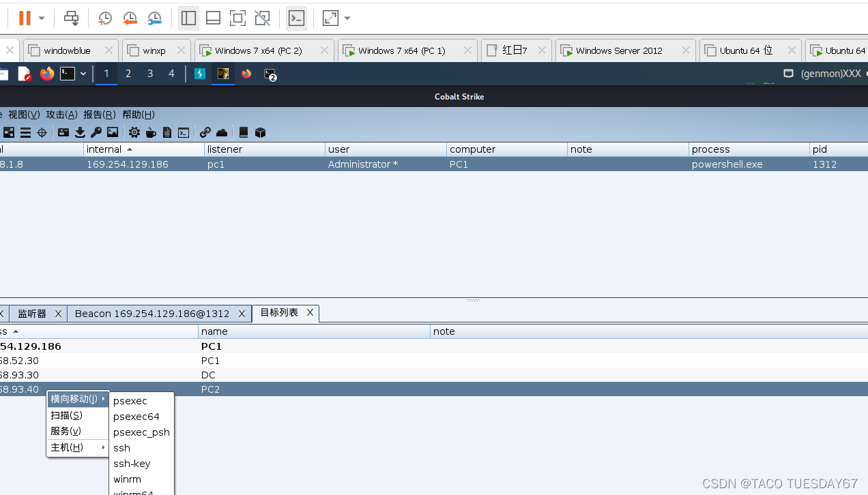Image resolution: width=868 pixels, height=495 pixels.
Task: Click the cloud manage web server icon
Action: (x=222, y=132)
